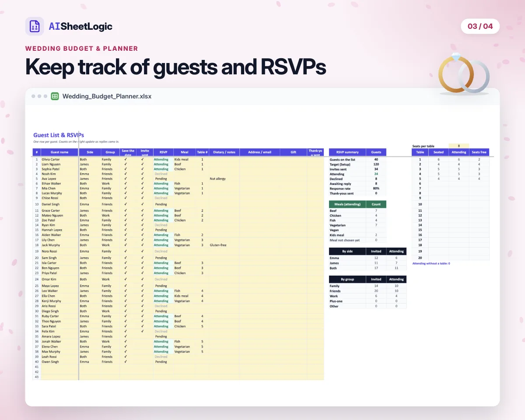525x420 pixels.
Task: Toggle Save the date check for Owen Singh
Action: pos(125,362)
